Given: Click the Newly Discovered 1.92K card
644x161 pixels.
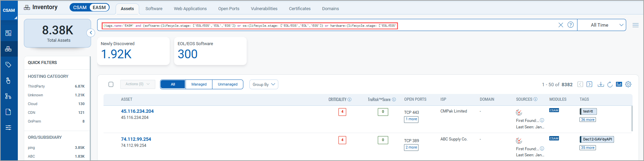Looking at the screenshot, I should pyautogui.click(x=133, y=51).
